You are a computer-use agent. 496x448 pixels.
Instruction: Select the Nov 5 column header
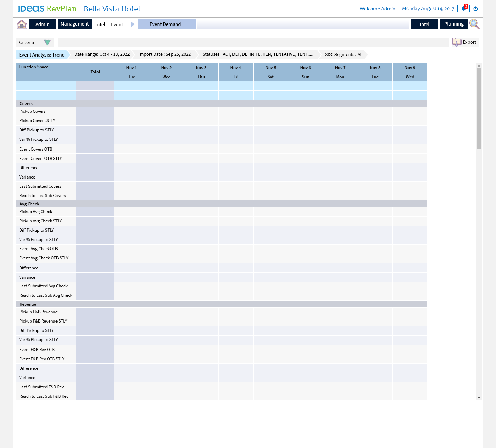[271, 68]
